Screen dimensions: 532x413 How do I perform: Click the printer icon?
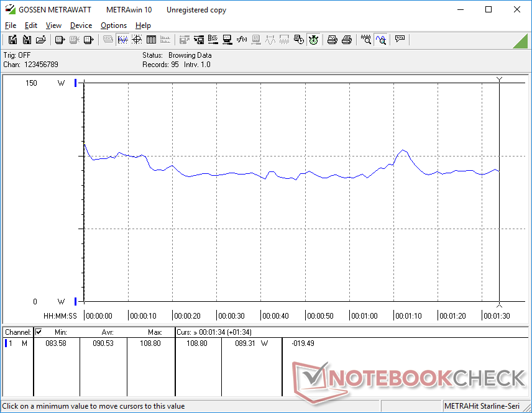[346, 40]
